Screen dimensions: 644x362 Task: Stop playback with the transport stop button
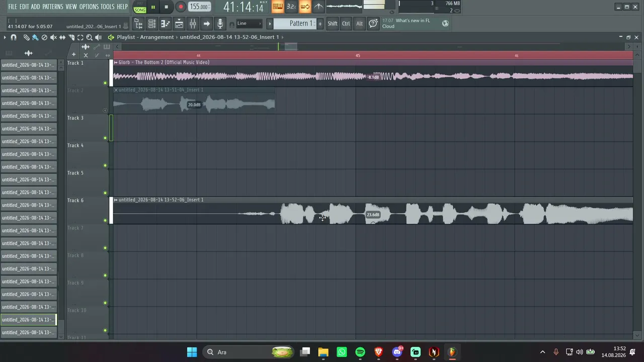pyautogui.click(x=166, y=7)
